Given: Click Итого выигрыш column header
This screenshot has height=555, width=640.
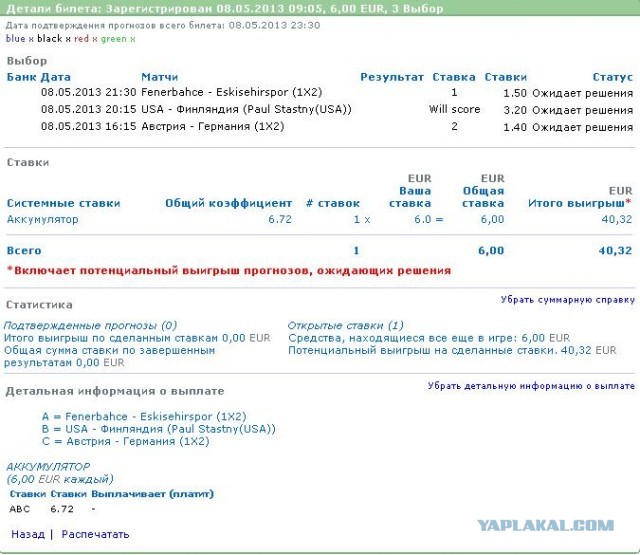Looking at the screenshot, I should tap(580, 203).
